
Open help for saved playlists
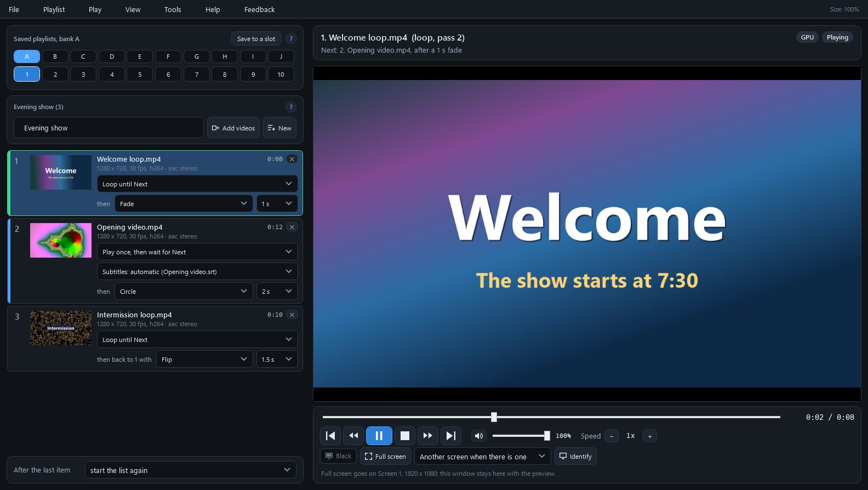[291, 38]
